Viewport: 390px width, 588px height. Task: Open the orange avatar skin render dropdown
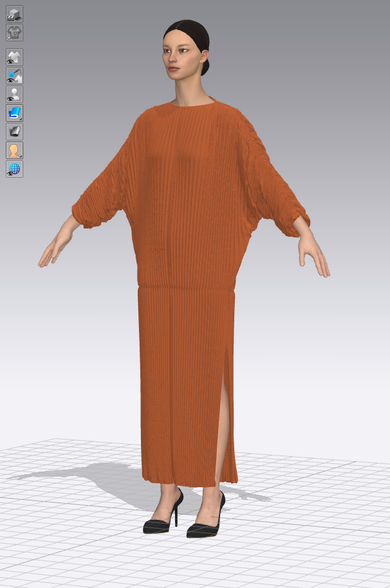[x=14, y=151]
